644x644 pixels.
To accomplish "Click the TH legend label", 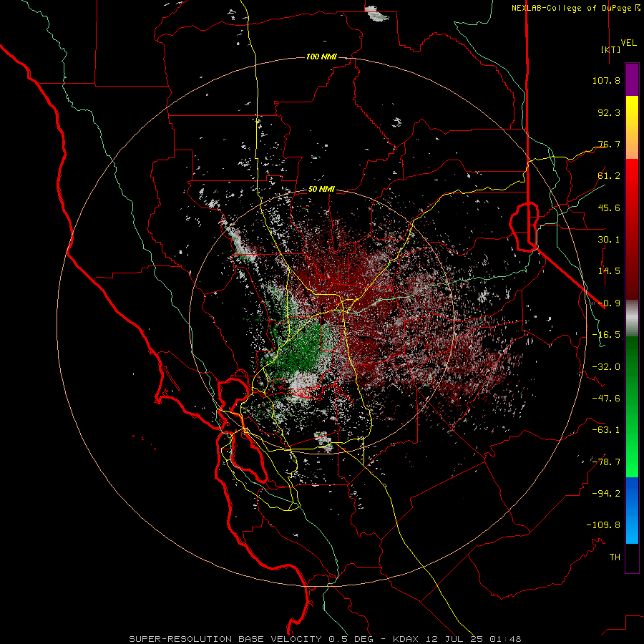I will [x=615, y=557].
